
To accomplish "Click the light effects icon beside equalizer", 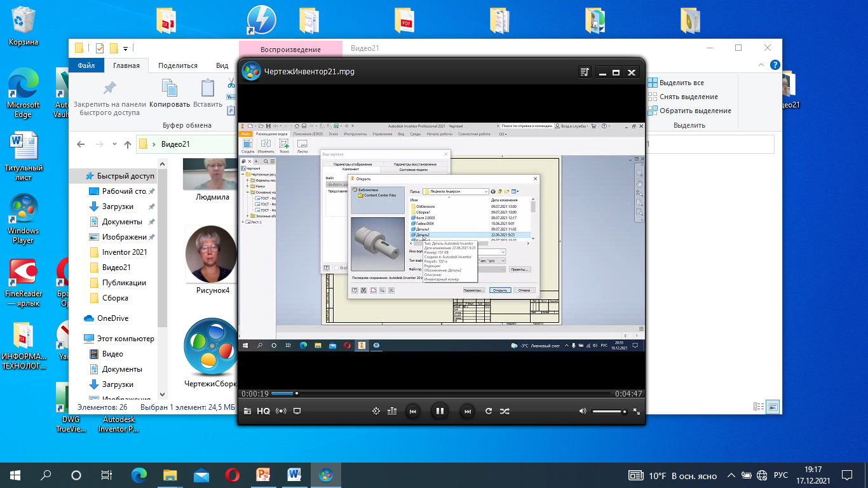I will tap(376, 411).
